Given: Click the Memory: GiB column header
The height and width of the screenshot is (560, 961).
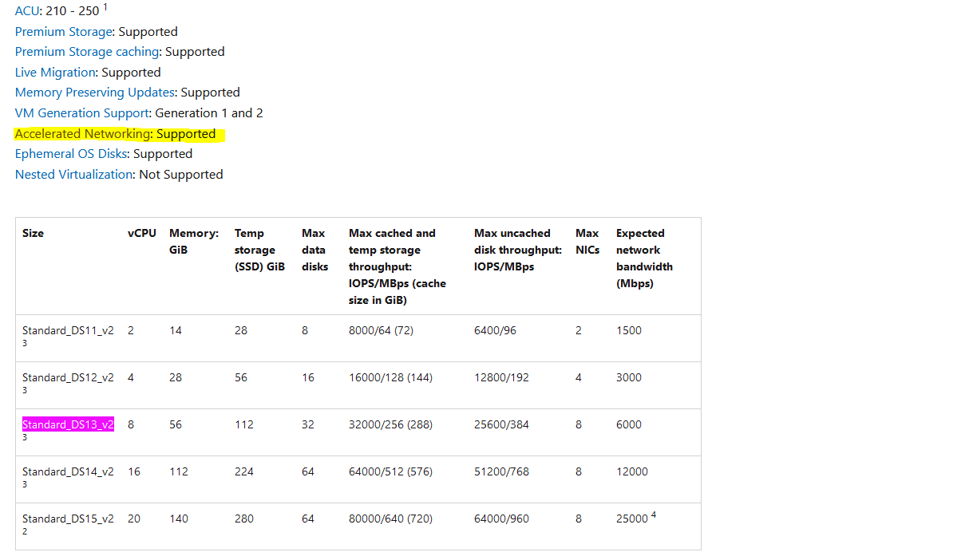Looking at the screenshot, I should pos(194,241).
